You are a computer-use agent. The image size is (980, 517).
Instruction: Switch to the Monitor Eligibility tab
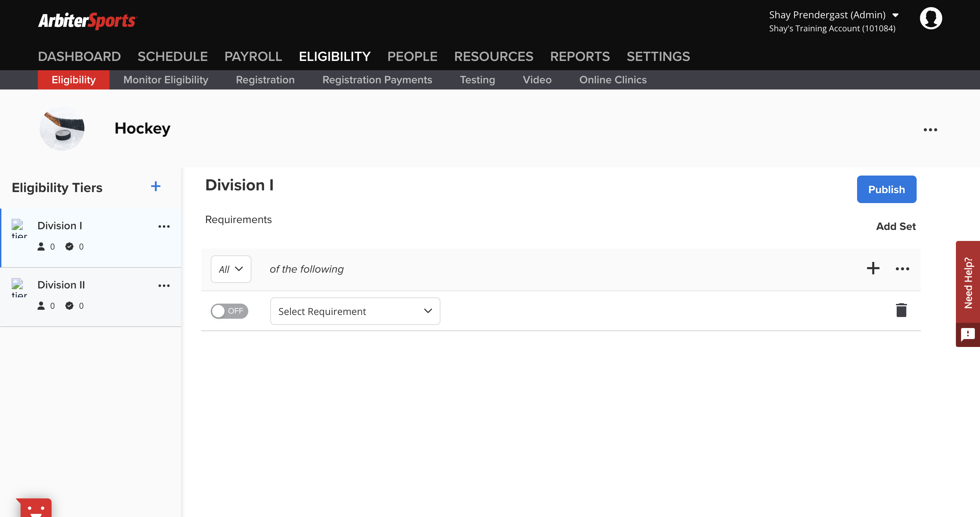(166, 80)
